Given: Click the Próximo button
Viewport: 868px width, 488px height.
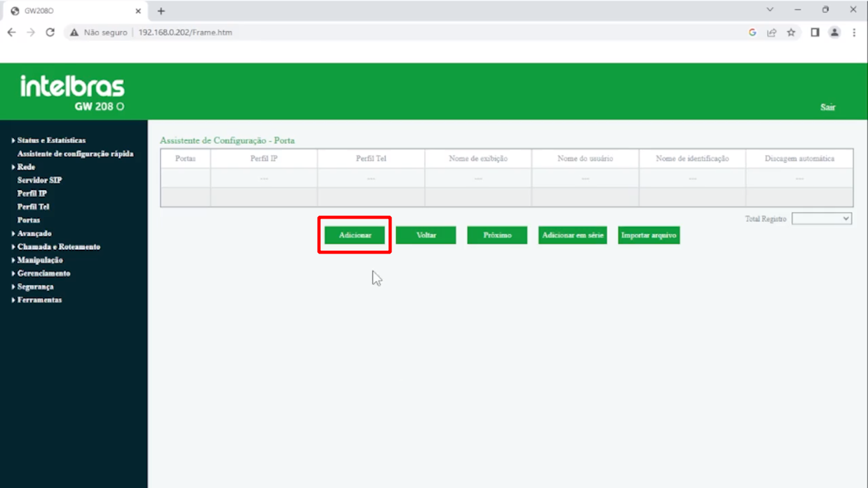Looking at the screenshot, I should [497, 235].
